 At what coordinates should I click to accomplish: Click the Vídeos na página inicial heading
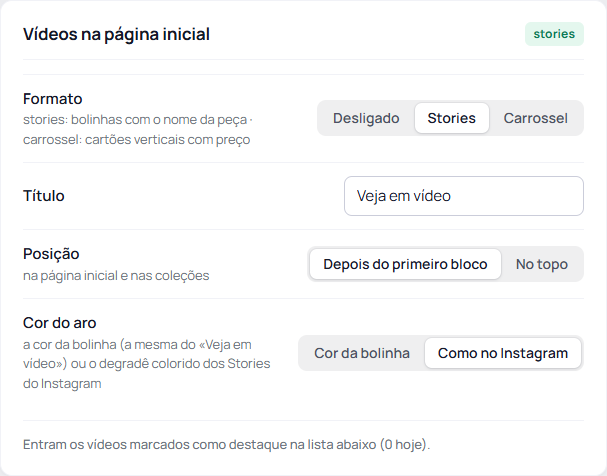coord(117,34)
